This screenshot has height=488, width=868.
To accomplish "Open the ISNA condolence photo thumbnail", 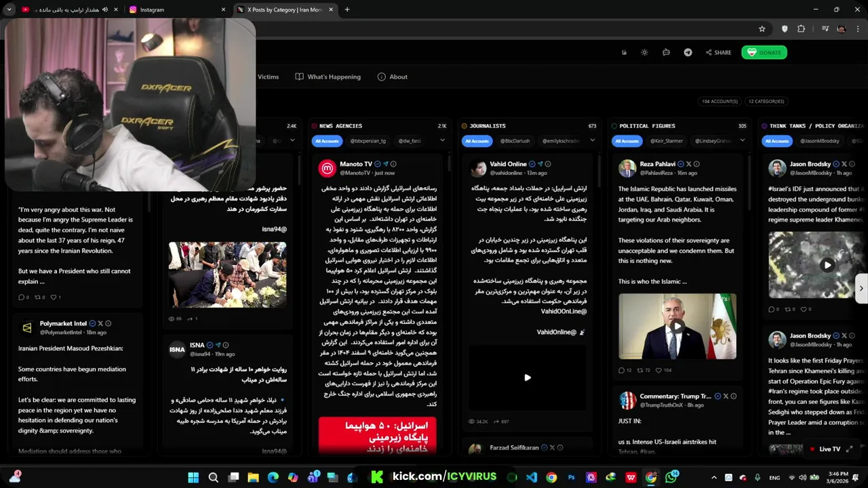I will click(227, 274).
